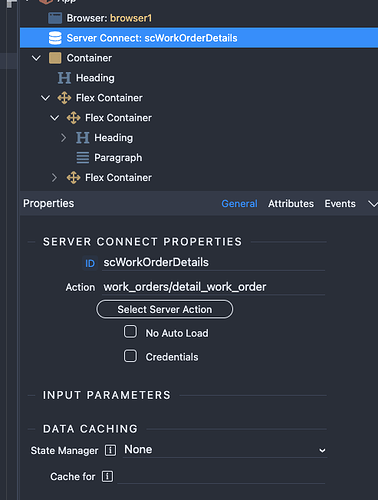This screenshot has height=500, width=378.
Task: Click the State Manager info icon
Action: (x=110, y=450)
